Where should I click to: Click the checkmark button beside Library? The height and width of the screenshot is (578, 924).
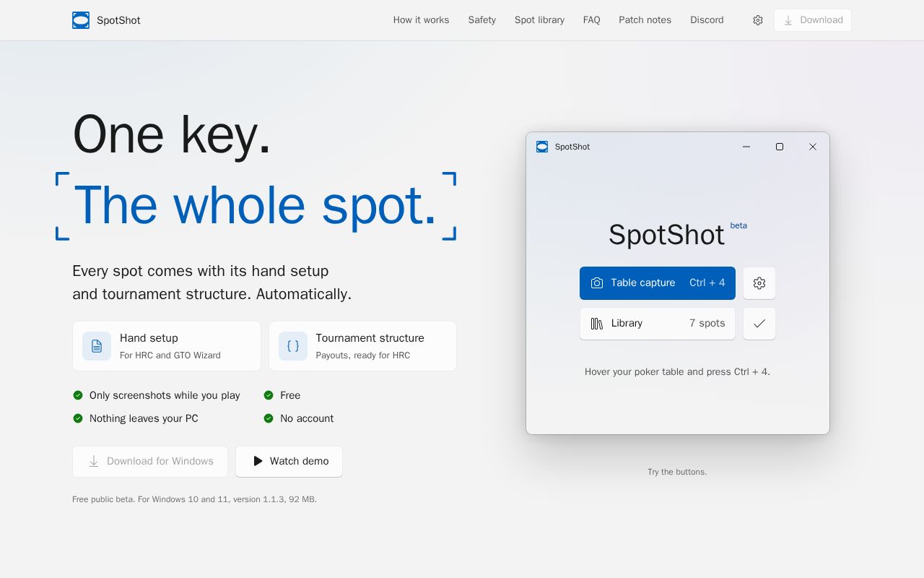point(759,324)
